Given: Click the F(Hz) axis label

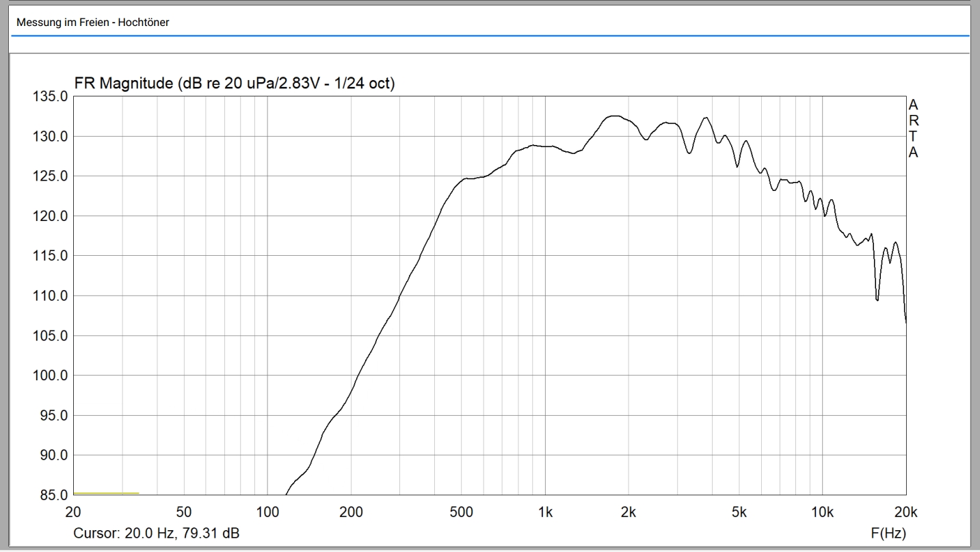Looking at the screenshot, I should tap(888, 533).
